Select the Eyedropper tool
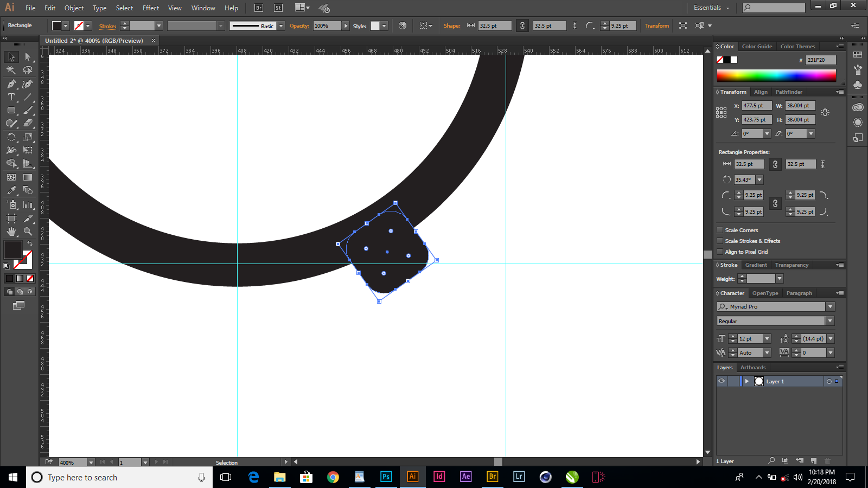Image resolution: width=868 pixels, height=488 pixels. (11, 190)
